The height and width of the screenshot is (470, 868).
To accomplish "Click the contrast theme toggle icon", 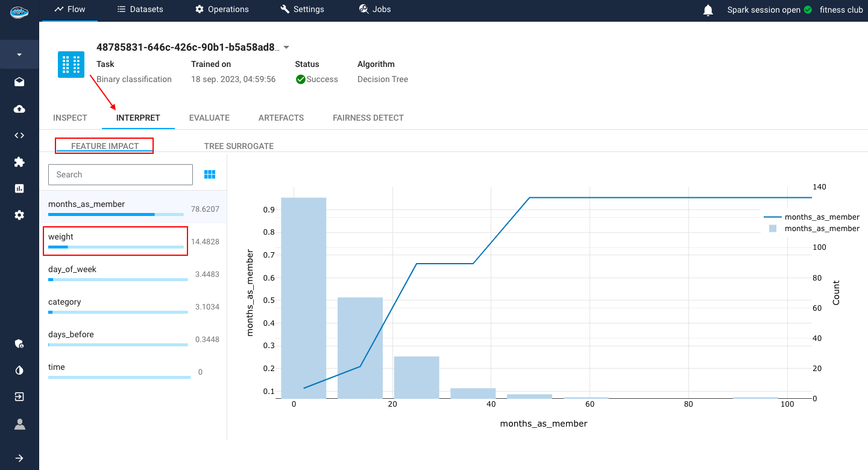I will (19, 370).
